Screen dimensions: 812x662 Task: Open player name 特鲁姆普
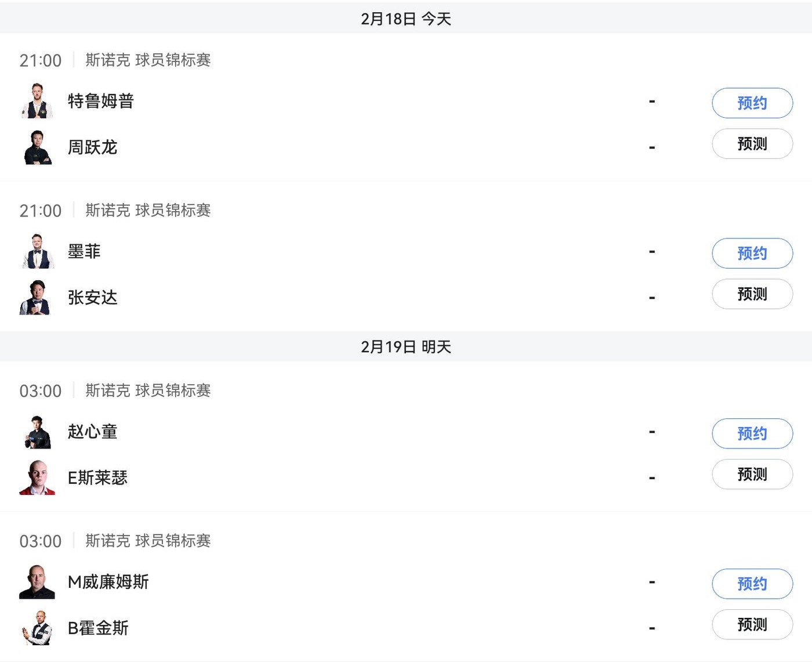[101, 101]
